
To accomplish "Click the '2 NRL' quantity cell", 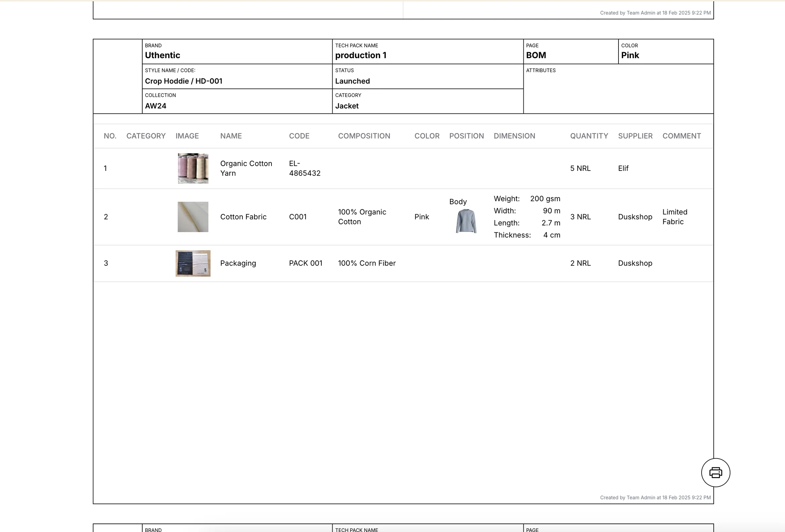I will [x=580, y=263].
